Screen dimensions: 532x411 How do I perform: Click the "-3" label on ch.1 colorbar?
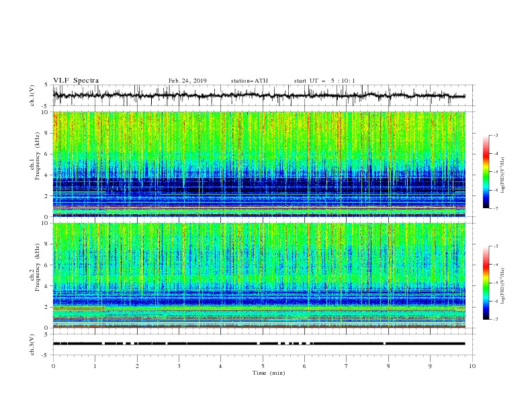(495, 135)
